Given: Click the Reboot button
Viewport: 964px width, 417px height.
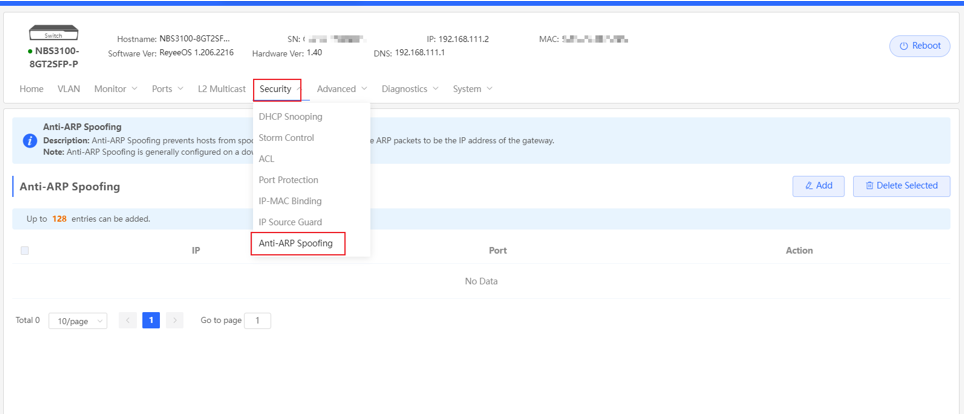Looking at the screenshot, I should coord(919,46).
